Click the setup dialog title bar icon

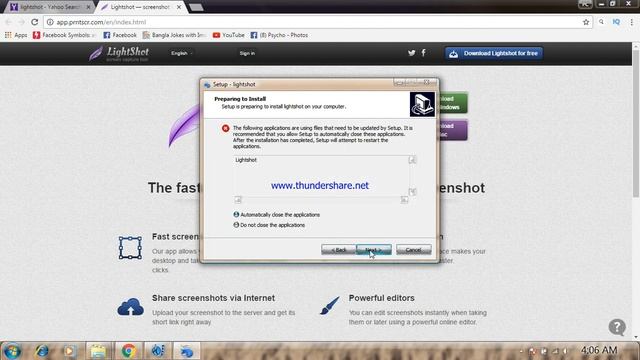pos(207,84)
